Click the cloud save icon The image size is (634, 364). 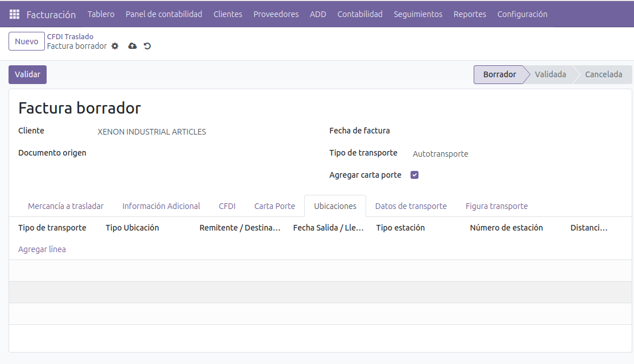click(x=132, y=46)
